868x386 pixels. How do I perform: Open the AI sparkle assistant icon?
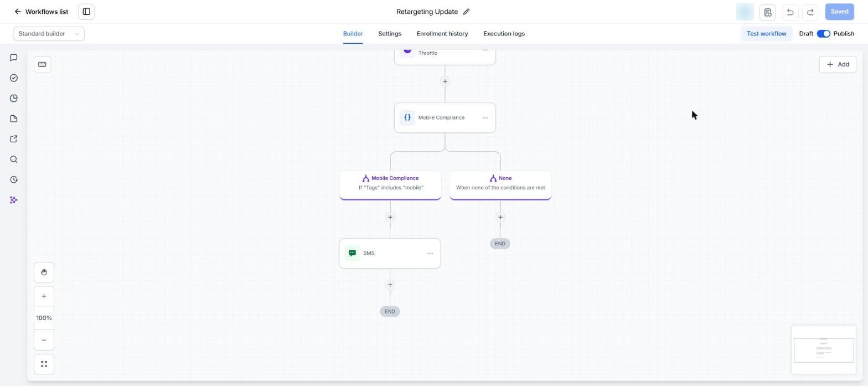pos(14,200)
